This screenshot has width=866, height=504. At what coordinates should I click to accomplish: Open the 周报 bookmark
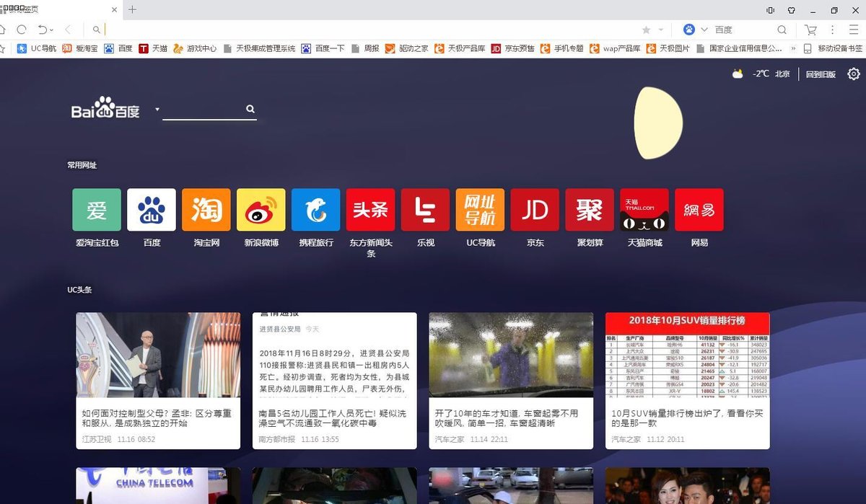click(x=365, y=48)
